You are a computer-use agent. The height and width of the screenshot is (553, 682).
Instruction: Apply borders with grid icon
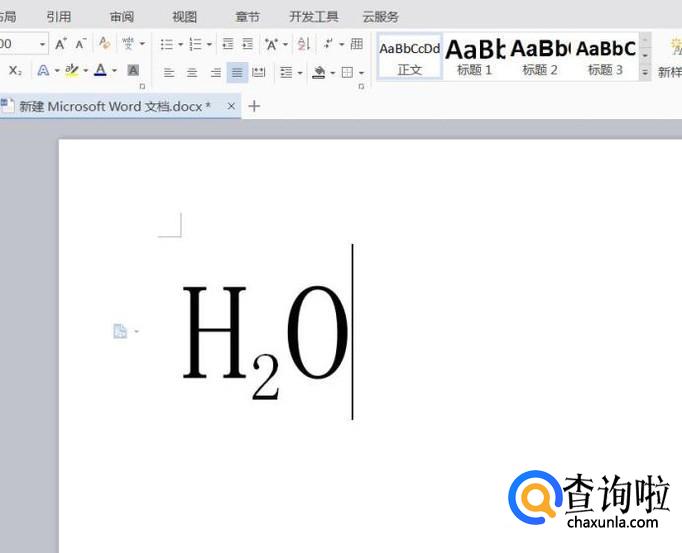(347, 73)
